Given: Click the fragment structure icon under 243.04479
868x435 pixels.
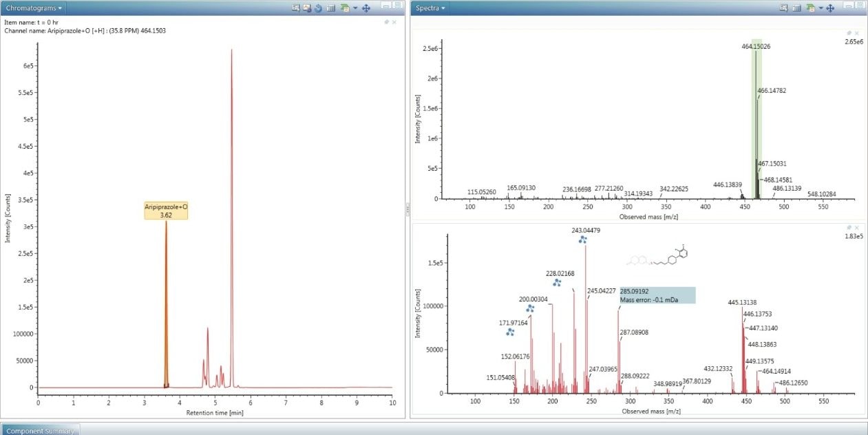Looking at the screenshot, I should pyautogui.click(x=582, y=240).
